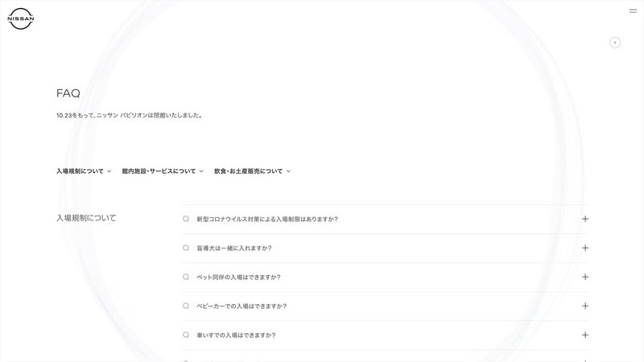The image size is (644, 362).
Task: Click the Q icon beside 車いす question
Action: 186,335
